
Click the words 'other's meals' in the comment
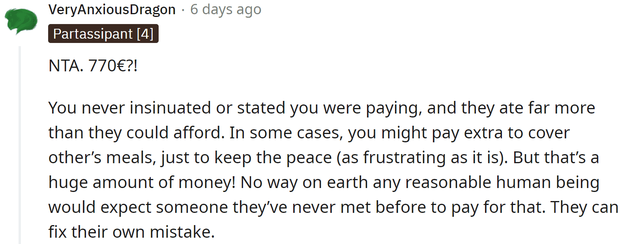click(102, 158)
